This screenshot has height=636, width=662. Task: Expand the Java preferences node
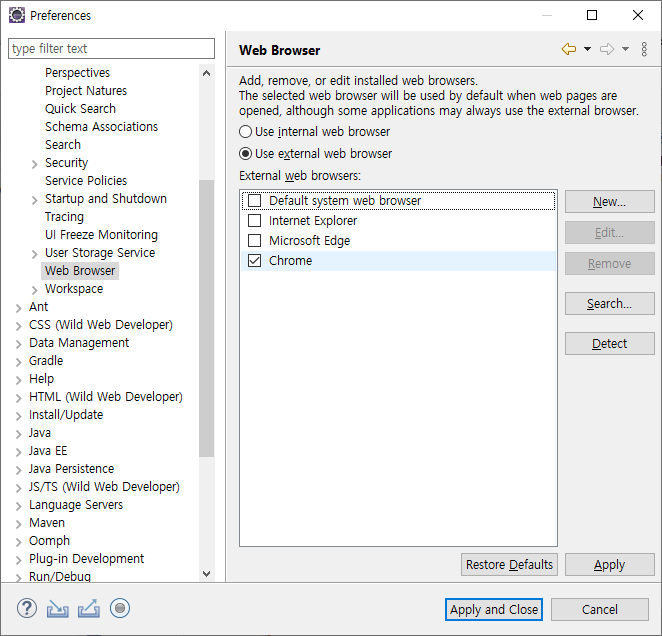point(19,434)
